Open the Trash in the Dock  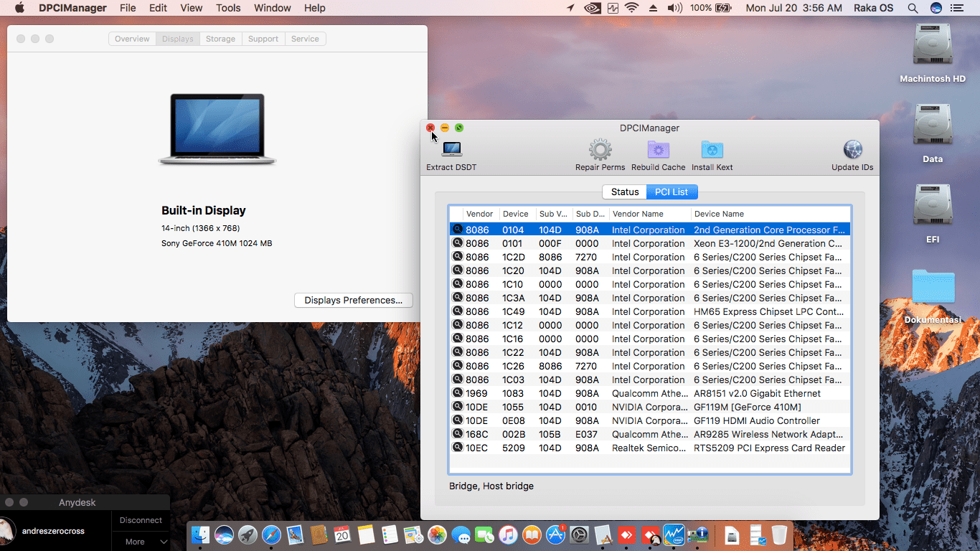[x=780, y=534]
